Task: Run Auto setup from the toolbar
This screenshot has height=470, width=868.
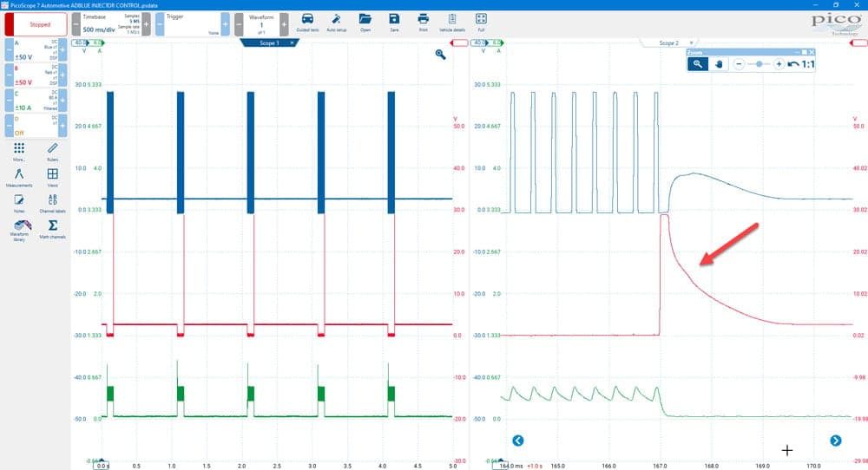Action: tap(336, 23)
